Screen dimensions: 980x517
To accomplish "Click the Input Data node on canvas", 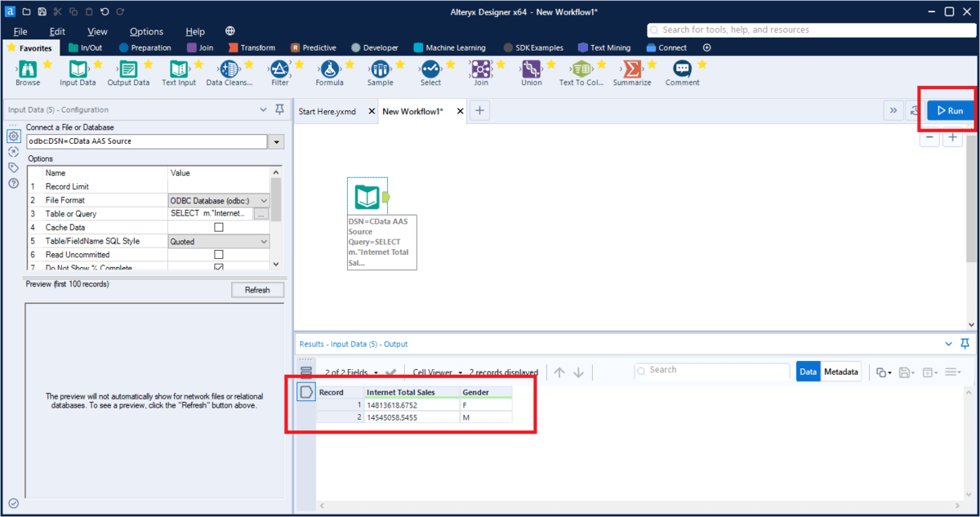I will (367, 196).
